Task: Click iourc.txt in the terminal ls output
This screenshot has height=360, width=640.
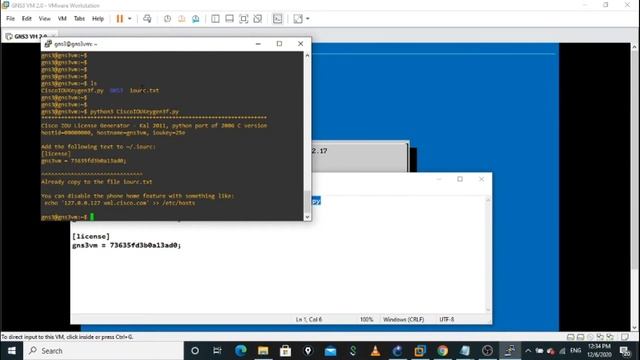Action: pos(144,91)
